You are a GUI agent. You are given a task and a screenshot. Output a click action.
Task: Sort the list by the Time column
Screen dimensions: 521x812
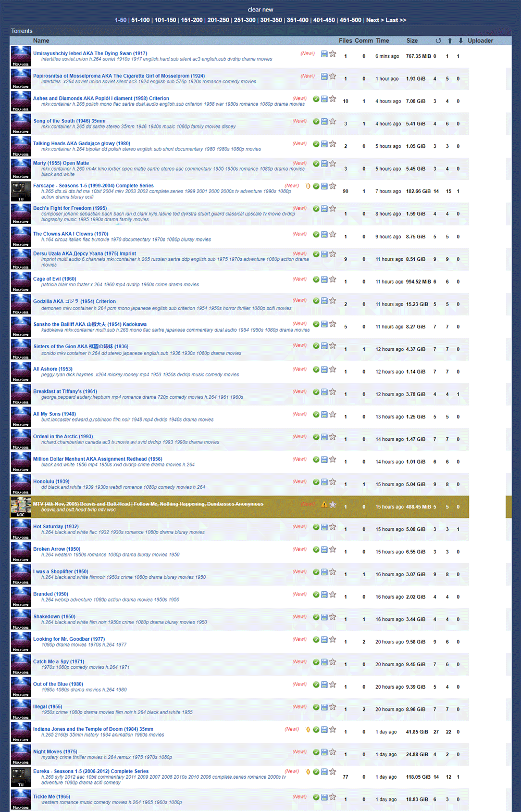tap(382, 41)
